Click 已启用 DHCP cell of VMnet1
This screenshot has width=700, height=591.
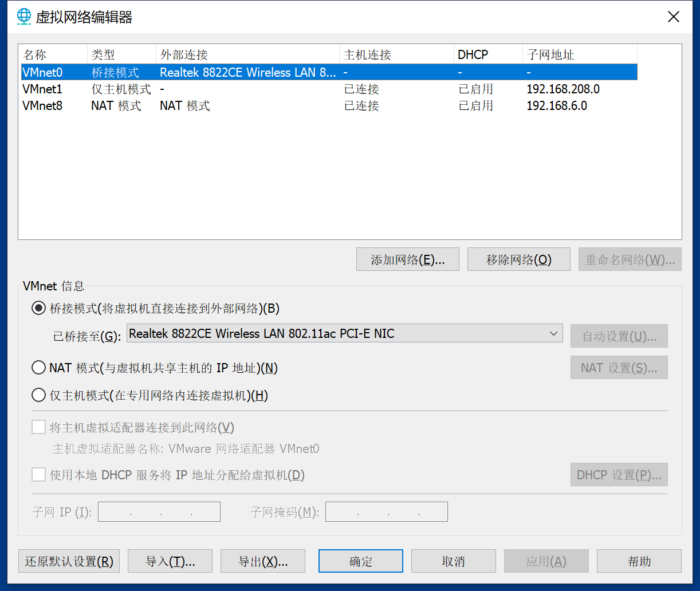476,89
